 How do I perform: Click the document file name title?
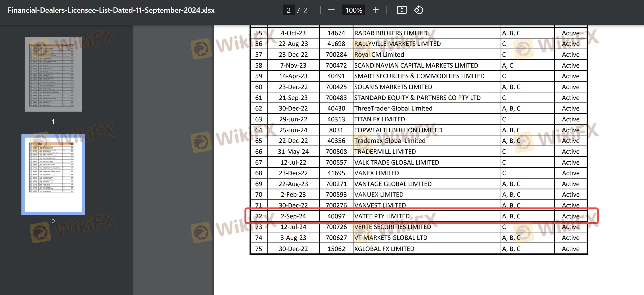pos(111,10)
